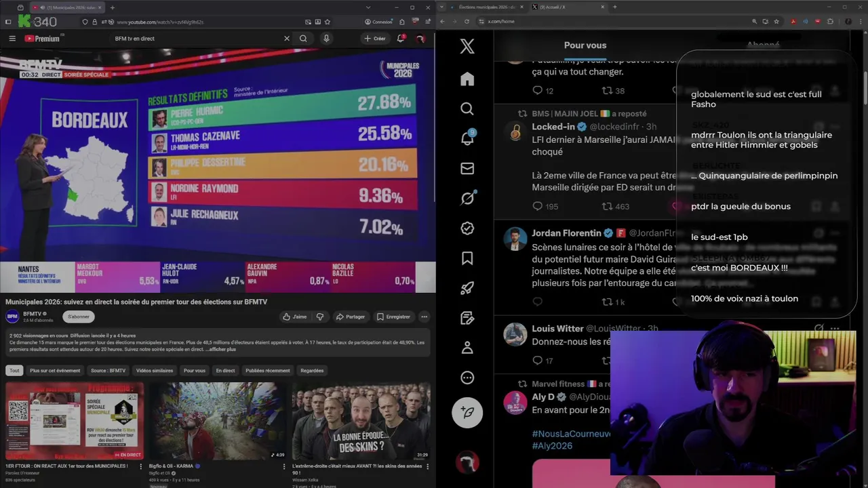Image resolution: width=868 pixels, height=488 pixels.
Task: Open YouTube account avatar menu
Action: pyautogui.click(x=421, y=39)
